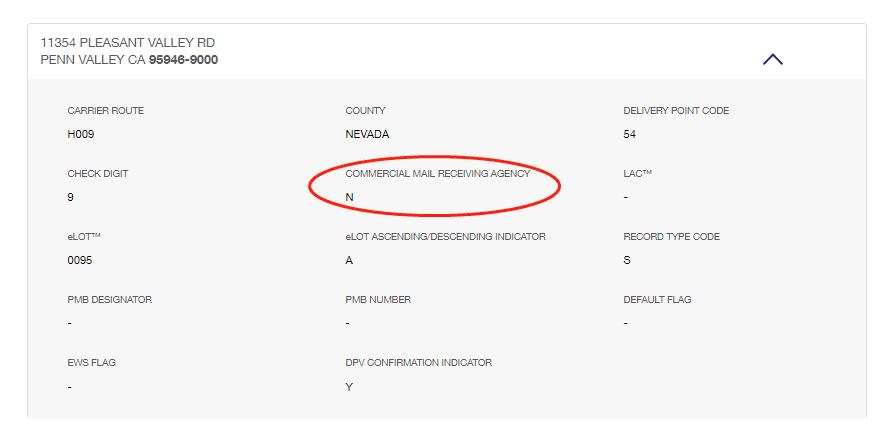This screenshot has width=873, height=432.
Task: Click the Y value under DPV Confirmation Indicator
Action: tap(349, 387)
